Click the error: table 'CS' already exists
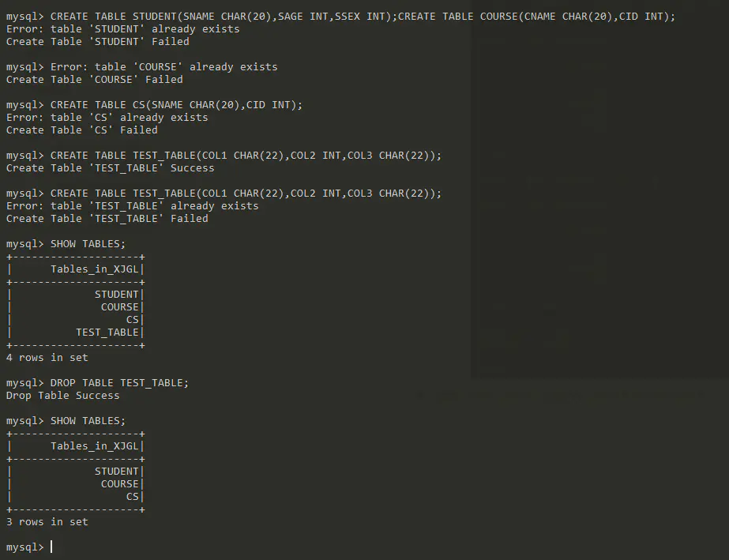This screenshot has width=729, height=560. click(107, 118)
